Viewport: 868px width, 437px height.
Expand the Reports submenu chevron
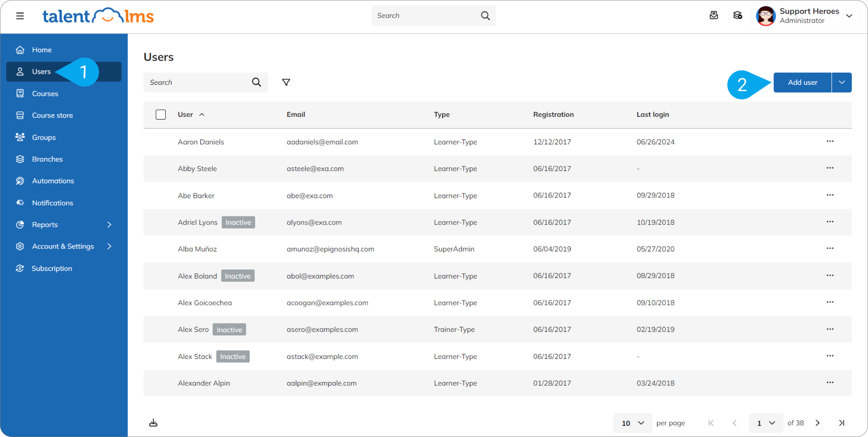pyautogui.click(x=109, y=225)
